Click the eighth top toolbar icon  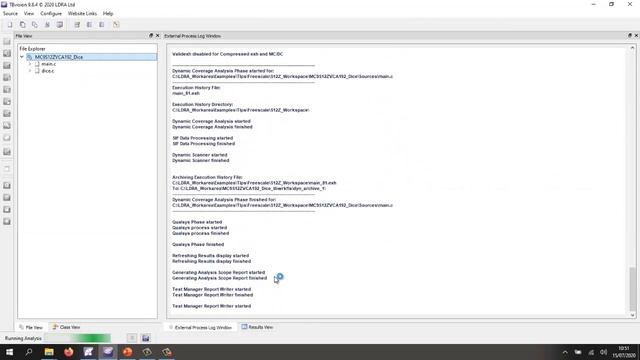pos(102,24)
